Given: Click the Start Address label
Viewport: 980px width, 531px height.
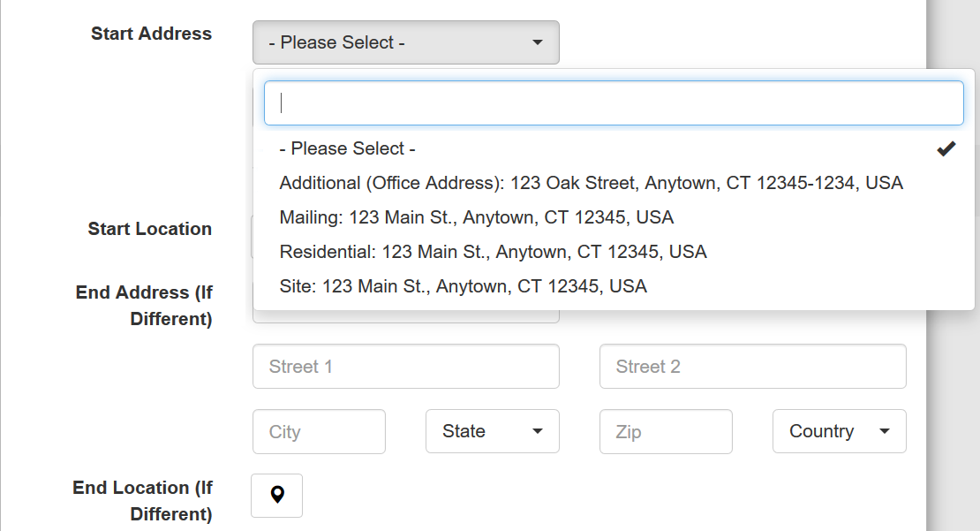Looking at the screenshot, I should [x=151, y=34].
